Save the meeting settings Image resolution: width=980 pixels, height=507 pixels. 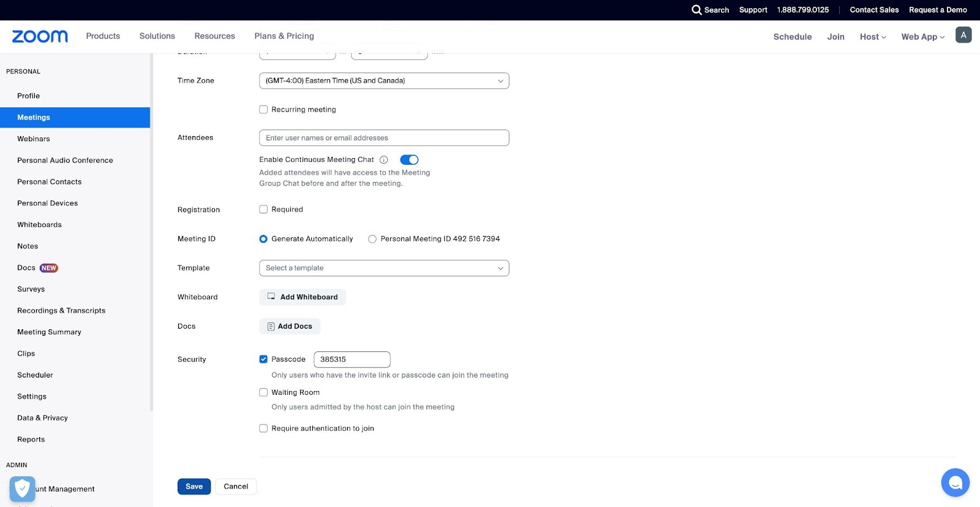(194, 487)
